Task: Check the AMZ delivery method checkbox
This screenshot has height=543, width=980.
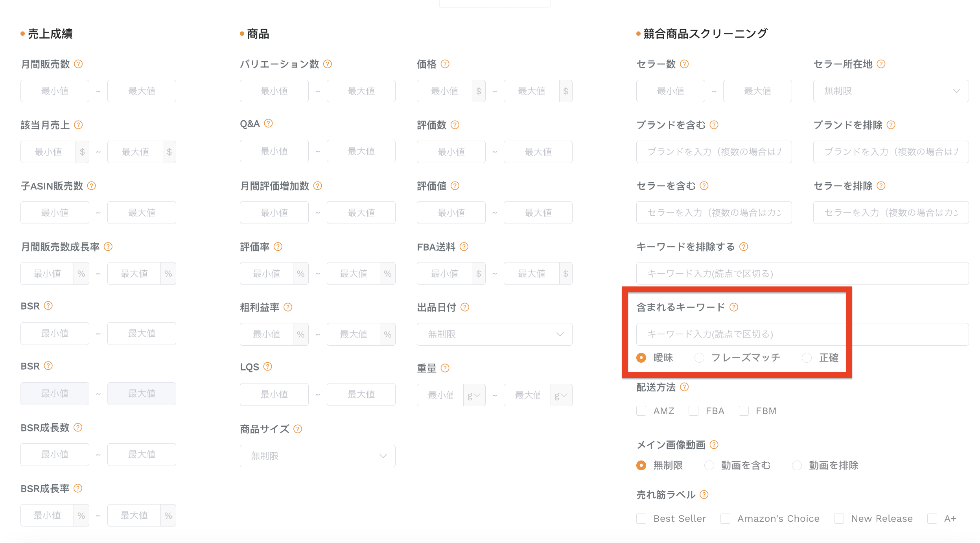Action: pos(641,411)
